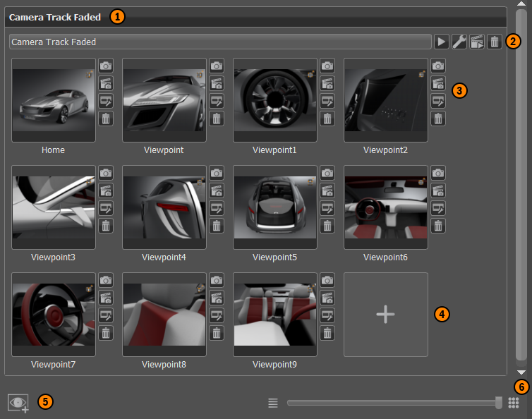Add a new viewpoint with plus tile
This screenshot has height=419, width=532.
(x=385, y=315)
